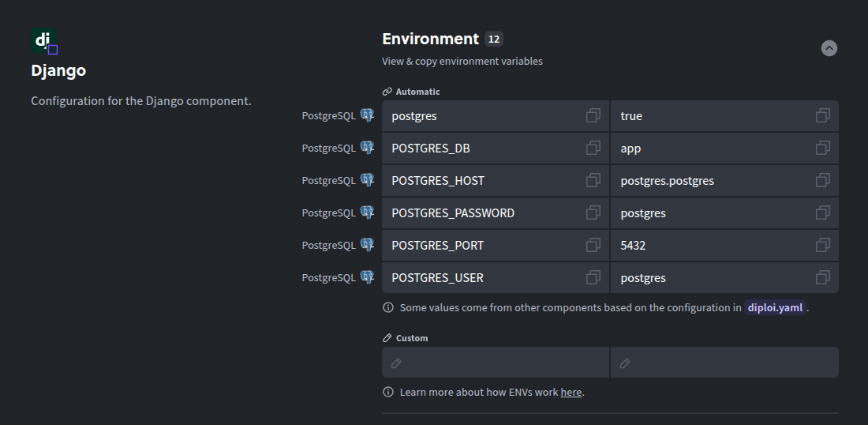868x425 pixels.
Task: Click the custom variable name input field
Action: pos(496,363)
